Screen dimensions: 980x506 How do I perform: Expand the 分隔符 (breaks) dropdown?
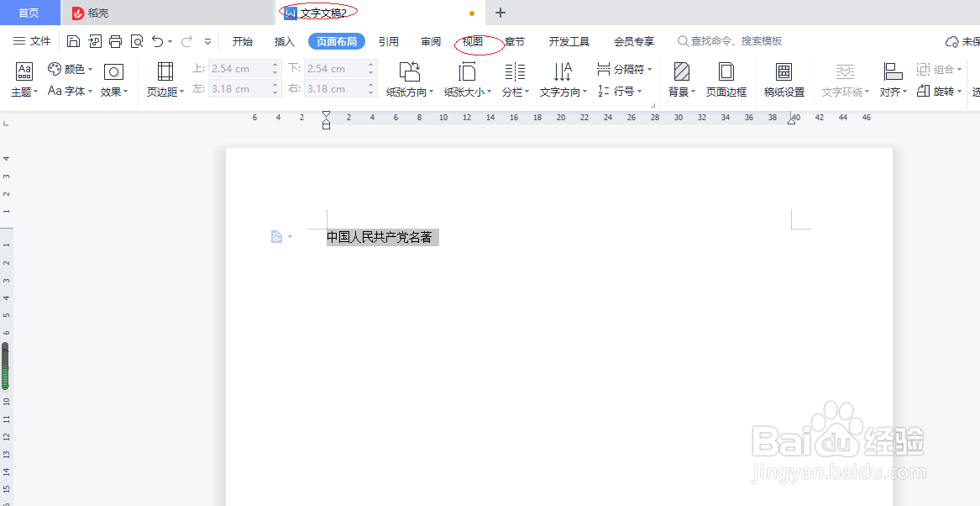624,69
